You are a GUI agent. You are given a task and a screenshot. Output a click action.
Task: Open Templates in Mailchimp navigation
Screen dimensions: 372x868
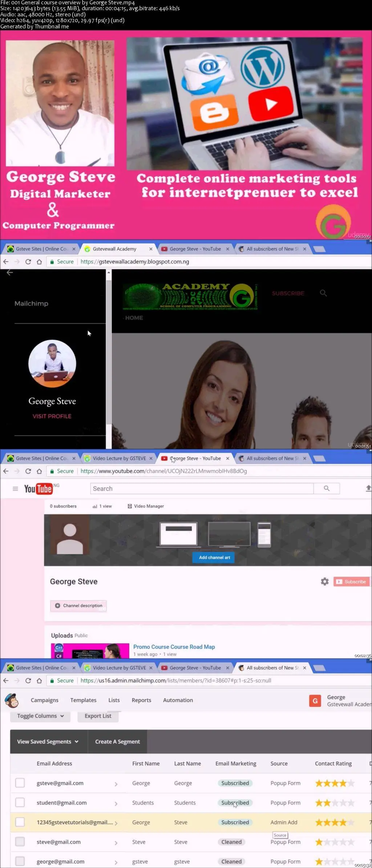click(83, 700)
